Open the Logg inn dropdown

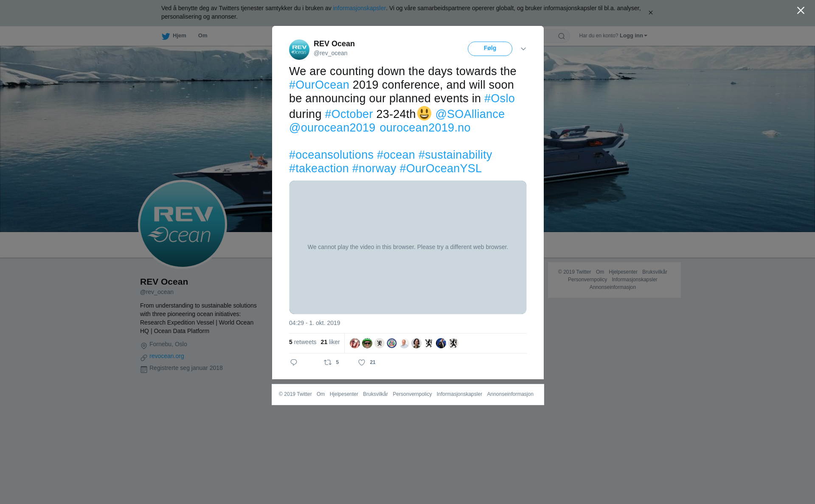pos(633,36)
